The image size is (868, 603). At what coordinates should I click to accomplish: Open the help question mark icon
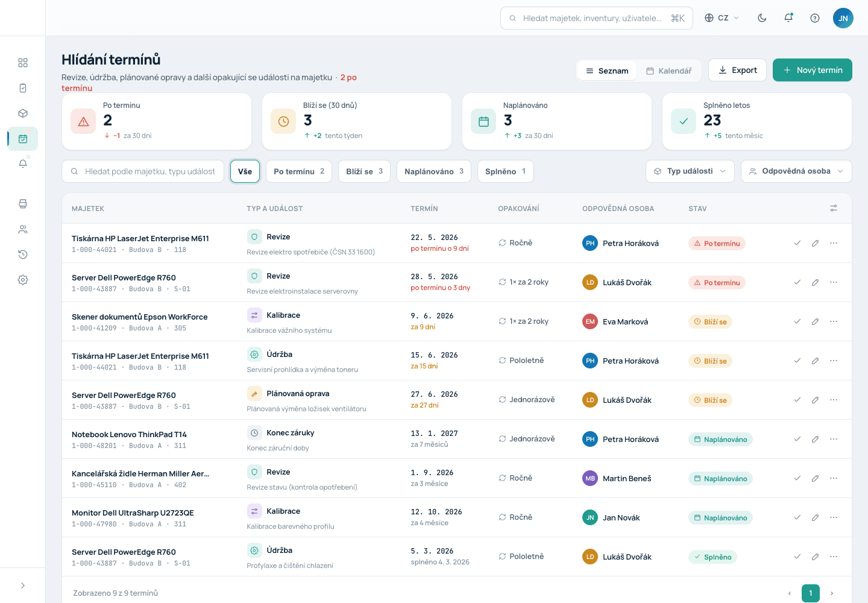(815, 18)
